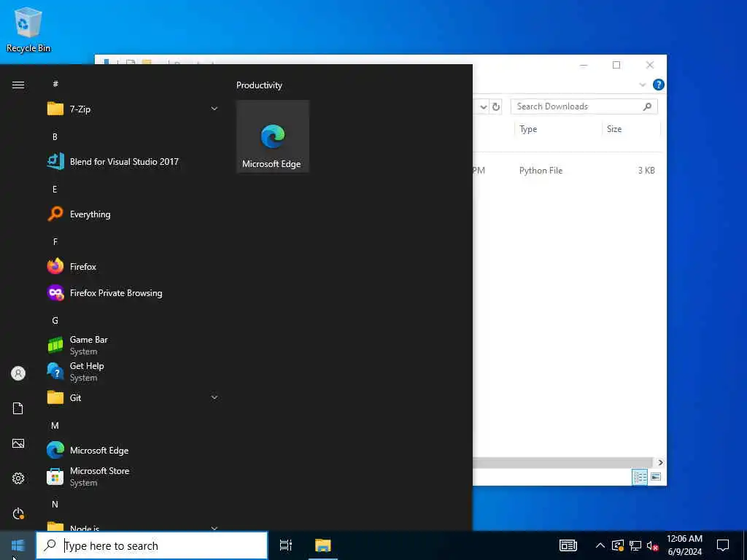Viewport: 747px width, 560px height.
Task: Open Pictures from the Start sidebar
Action: [x=18, y=443]
